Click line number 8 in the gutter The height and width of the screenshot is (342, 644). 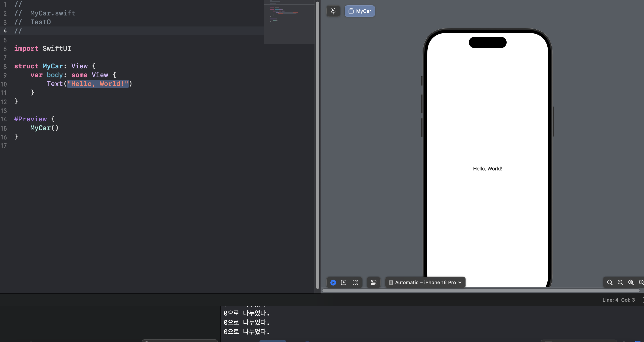pos(5,67)
